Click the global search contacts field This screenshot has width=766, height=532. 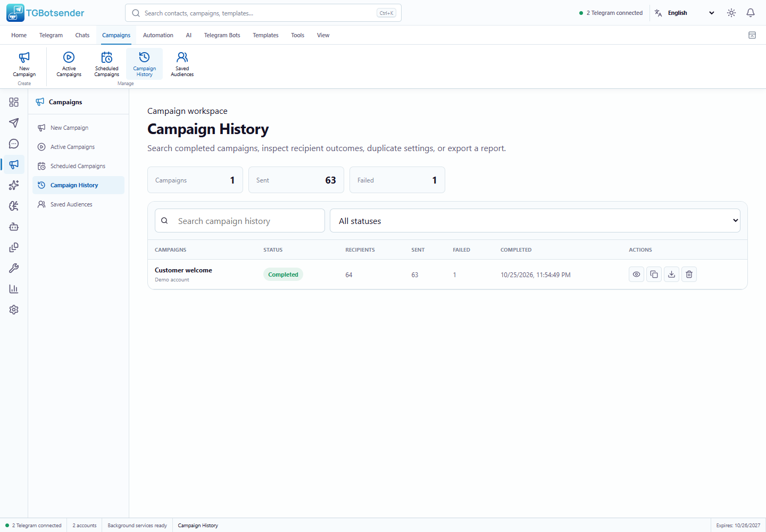tap(263, 13)
